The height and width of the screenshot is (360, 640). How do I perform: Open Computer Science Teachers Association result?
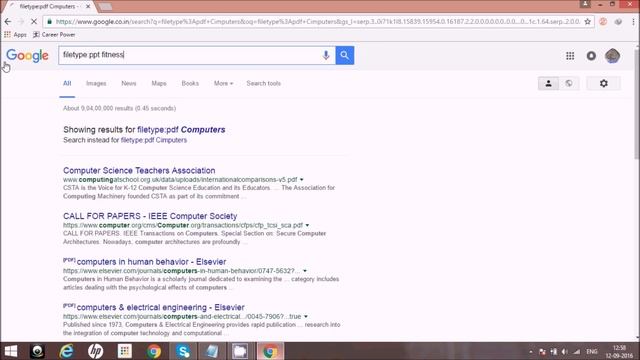click(139, 171)
